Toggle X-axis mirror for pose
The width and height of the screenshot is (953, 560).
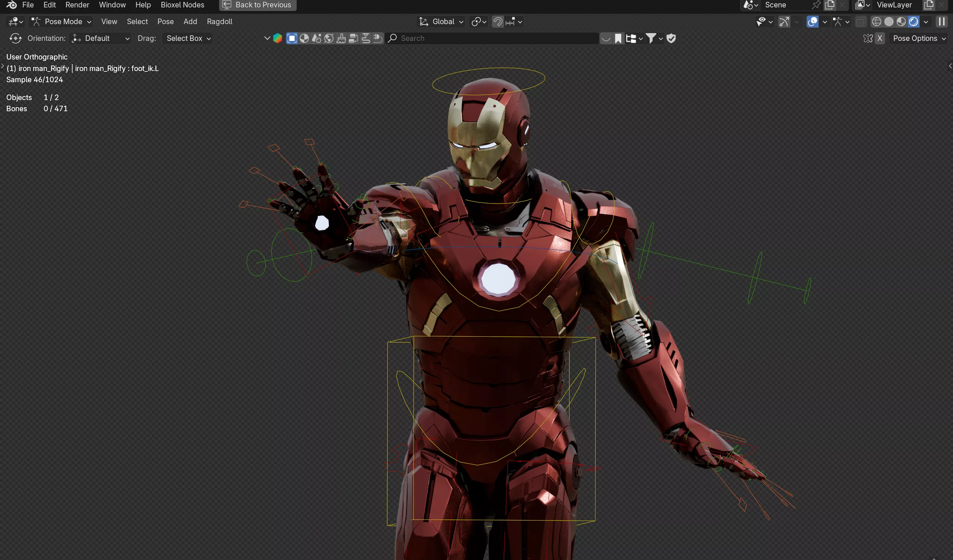point(880,38)
